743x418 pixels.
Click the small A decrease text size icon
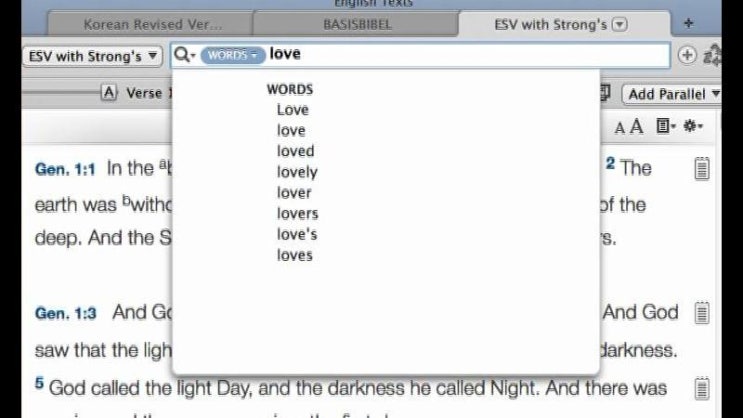(620, 127)
